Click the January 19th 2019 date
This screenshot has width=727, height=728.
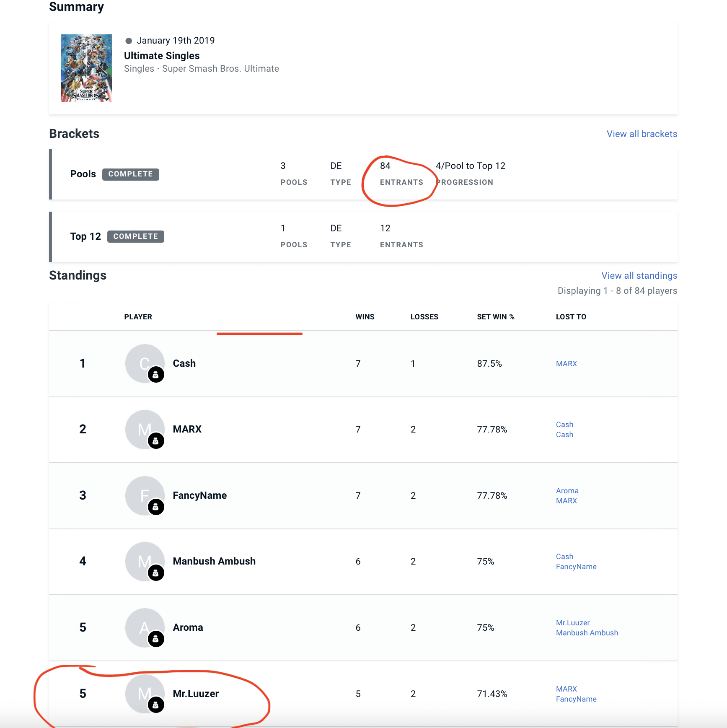click(x=176, y=41)
